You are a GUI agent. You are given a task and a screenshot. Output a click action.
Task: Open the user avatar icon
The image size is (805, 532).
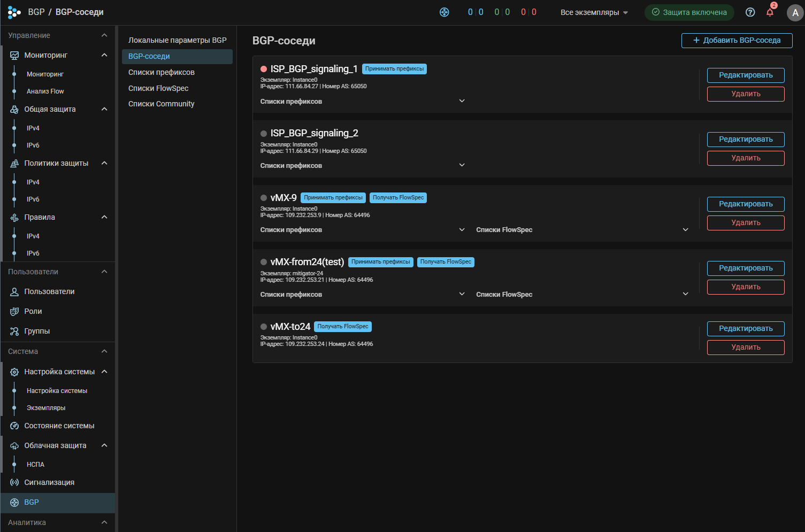pyautogui.click(x=795, y=13)
